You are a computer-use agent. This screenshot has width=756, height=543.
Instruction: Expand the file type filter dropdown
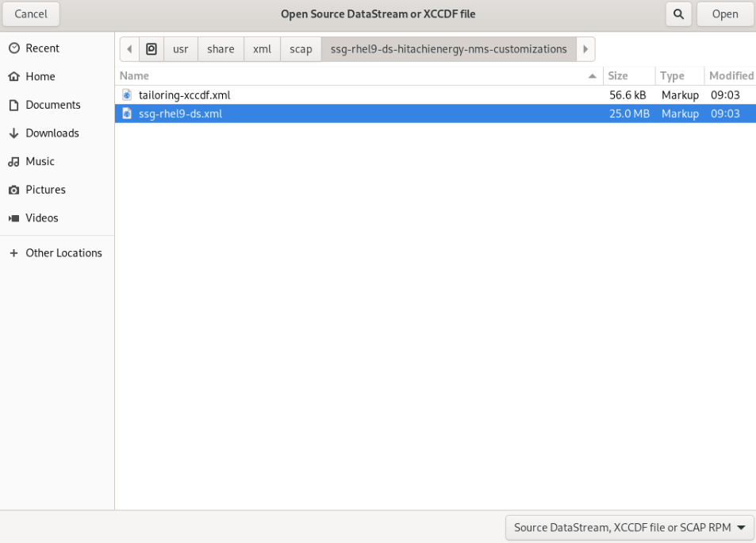pyautogui.click(x=630, y=528)
